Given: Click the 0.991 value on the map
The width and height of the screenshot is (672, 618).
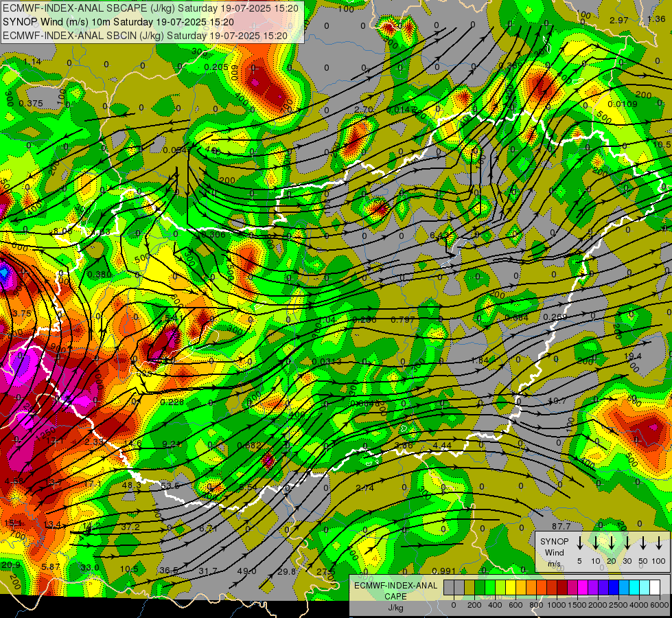Looking at the screenshot, I should pyautogui.click(x=443, y=571).
